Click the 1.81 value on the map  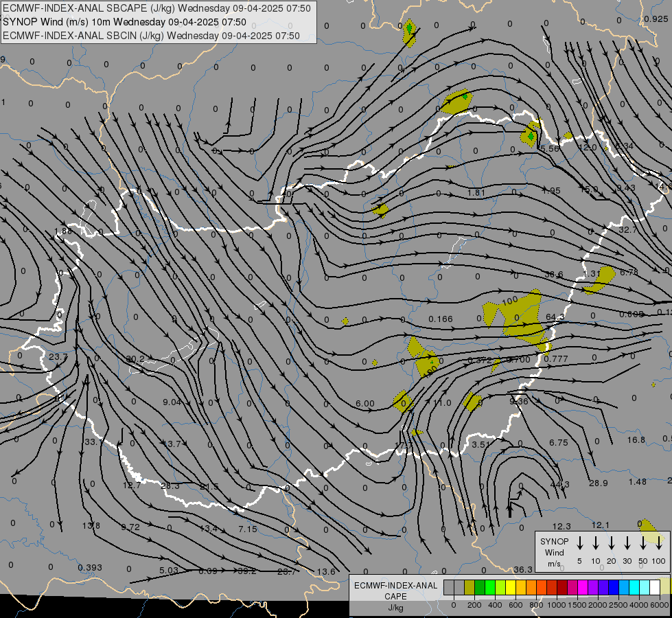click(x=476, y=192)
